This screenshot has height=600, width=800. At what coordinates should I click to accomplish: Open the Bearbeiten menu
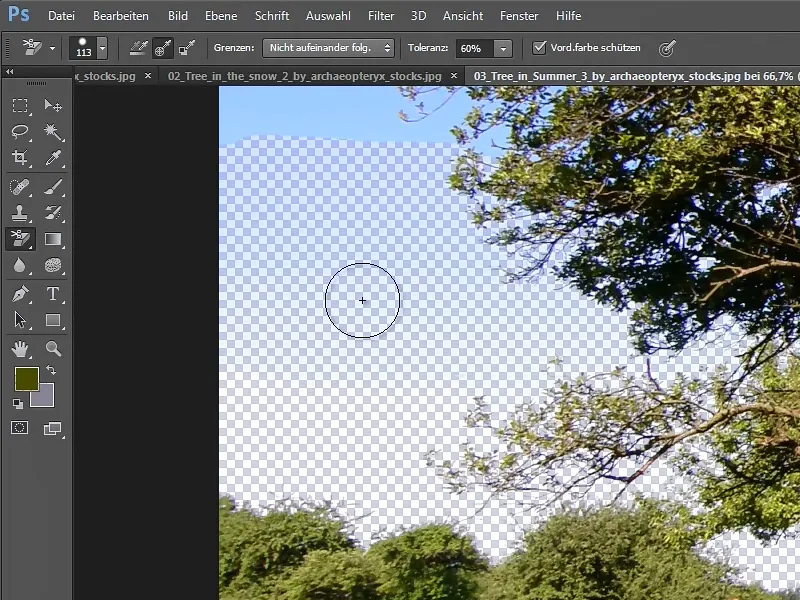121,16
